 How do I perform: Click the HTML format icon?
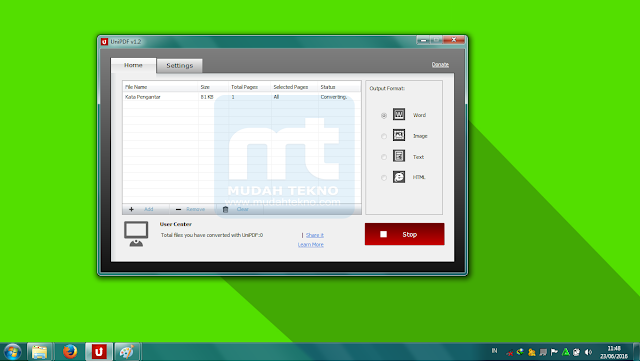(399, 177)
